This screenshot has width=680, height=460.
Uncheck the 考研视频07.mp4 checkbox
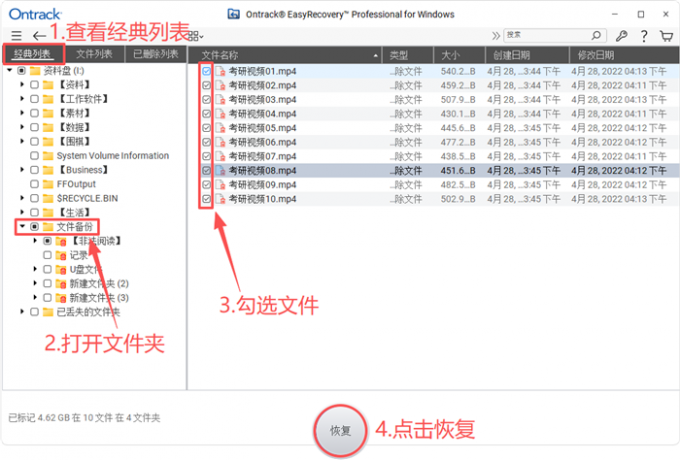coord(206,156)
